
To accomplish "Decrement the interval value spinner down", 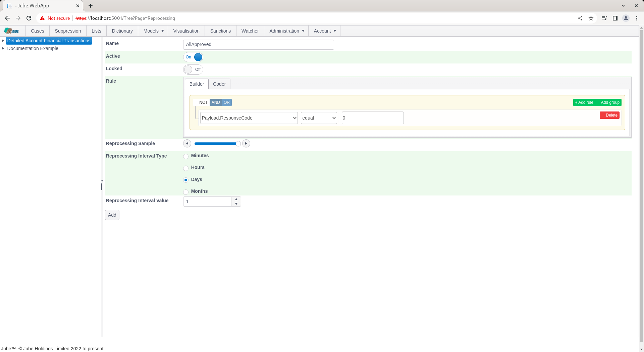I will click(236, 204).
